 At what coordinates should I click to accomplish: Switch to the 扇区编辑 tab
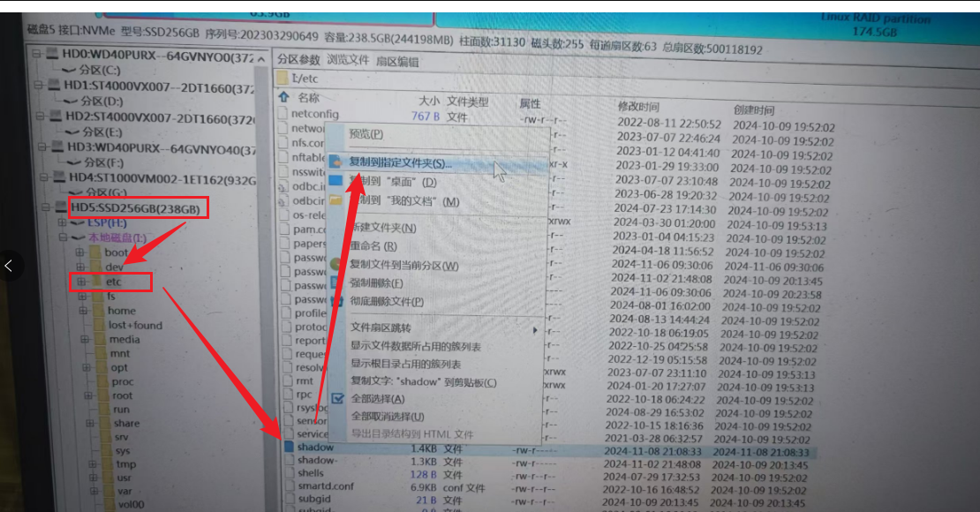[397, 62]
